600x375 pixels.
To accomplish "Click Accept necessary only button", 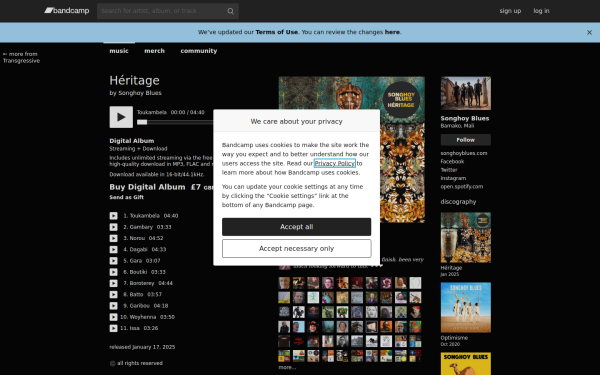I will click(x=297, y=249).
